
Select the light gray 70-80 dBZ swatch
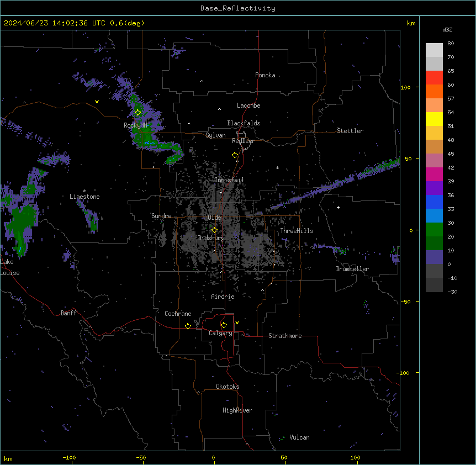tap(434, 50)
